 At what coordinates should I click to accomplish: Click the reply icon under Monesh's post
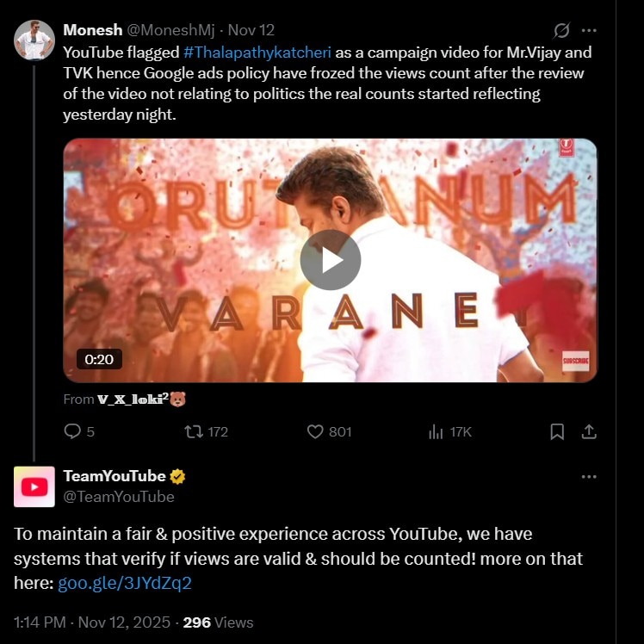click(73, 431)
